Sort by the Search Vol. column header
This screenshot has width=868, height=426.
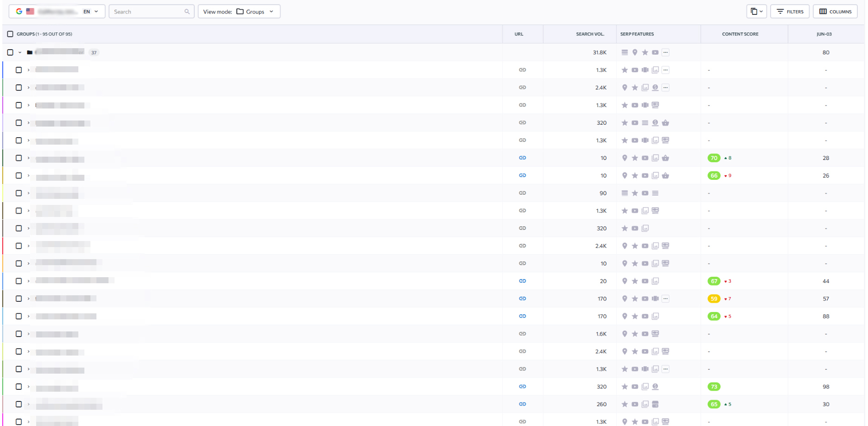pyautogui.click(x=590, y=34)
